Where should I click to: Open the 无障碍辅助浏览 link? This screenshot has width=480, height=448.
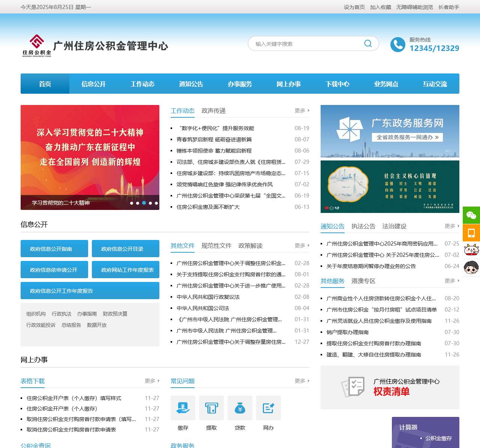click(414, 7)
